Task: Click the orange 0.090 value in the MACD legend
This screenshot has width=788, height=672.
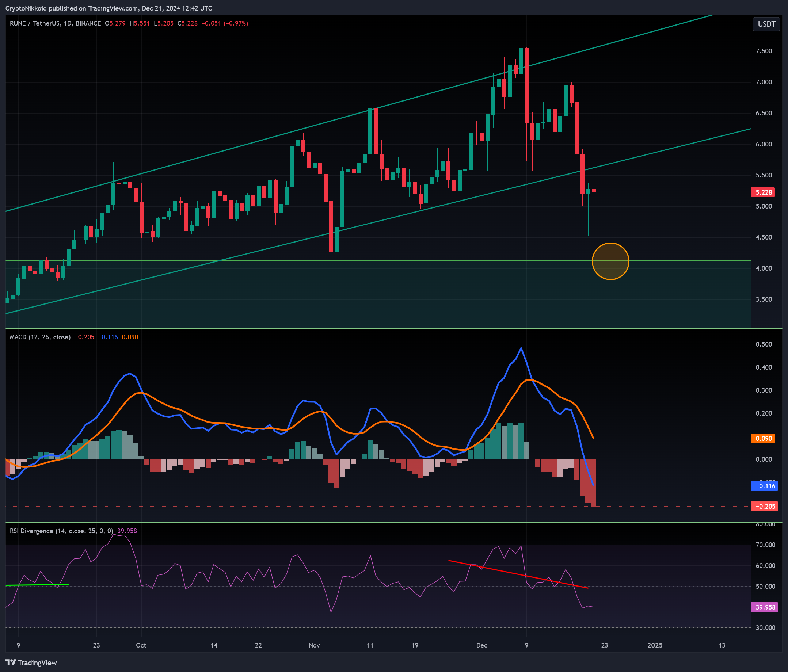Action: pyautogui.click(x=130, y=337)
